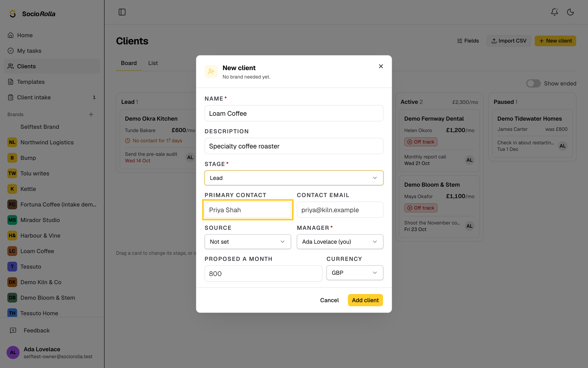Open the notifications bell
Screen dimensions: 588x368
point(554,12)
